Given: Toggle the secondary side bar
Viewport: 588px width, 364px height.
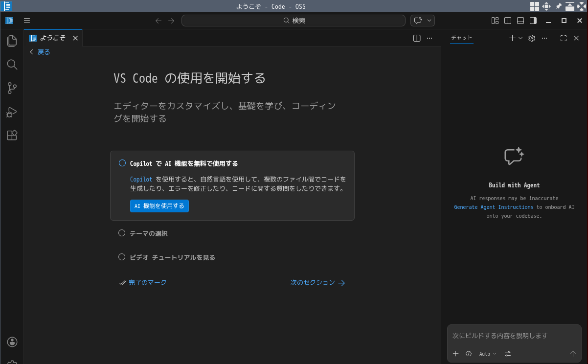Looking at the screenshot, I should (x=533, y=21).
